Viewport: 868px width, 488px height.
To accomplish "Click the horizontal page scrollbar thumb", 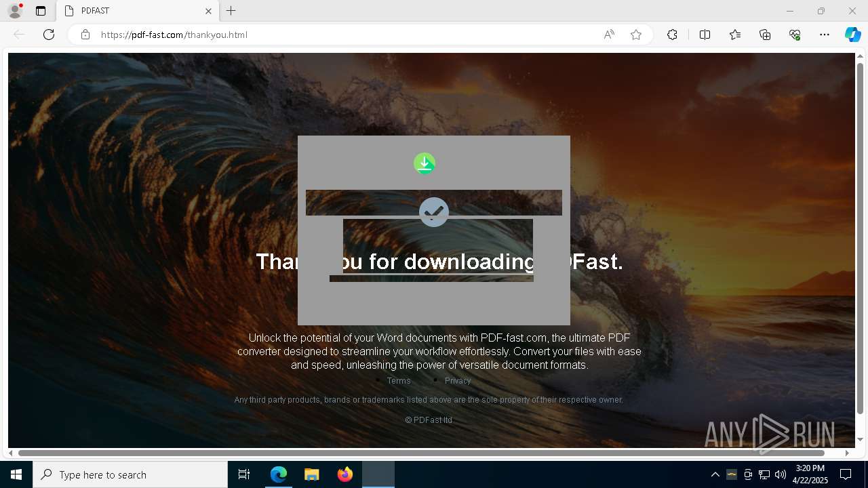I will coord(421,453).
